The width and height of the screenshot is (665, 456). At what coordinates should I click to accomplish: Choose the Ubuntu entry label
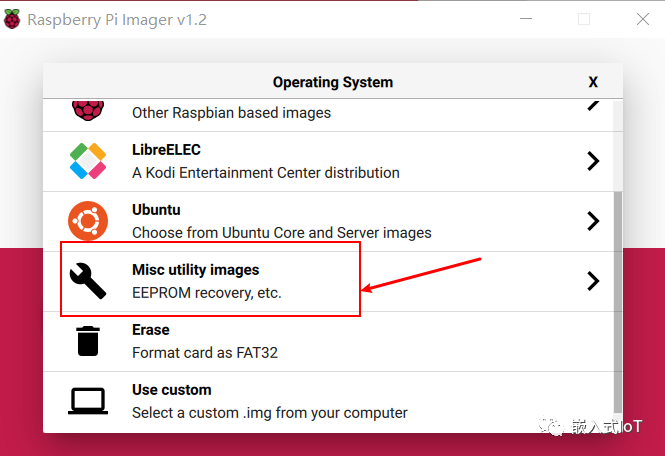coord(156,210)
